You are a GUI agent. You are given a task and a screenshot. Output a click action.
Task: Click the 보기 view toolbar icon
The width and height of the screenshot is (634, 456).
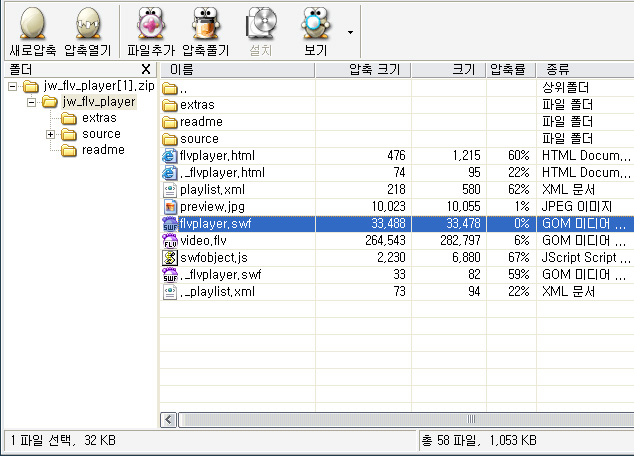[315, 24]
